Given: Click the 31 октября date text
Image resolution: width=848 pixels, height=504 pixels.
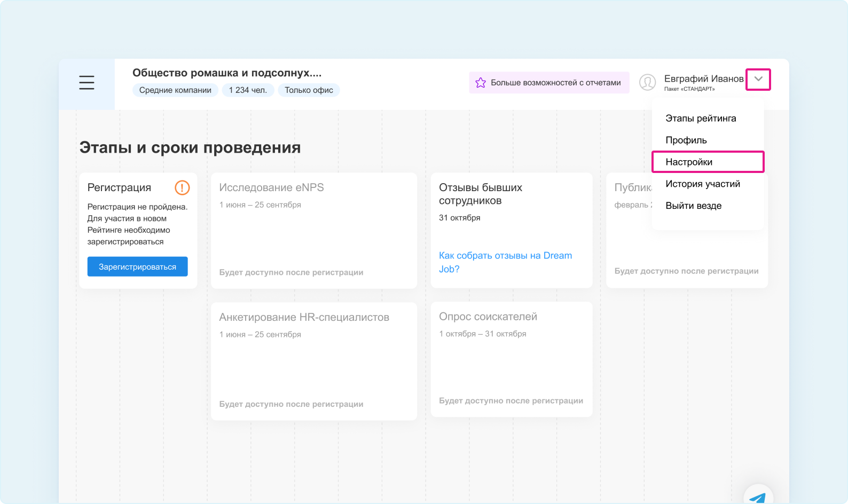Looking at the screenshot, I should point(459,218).
